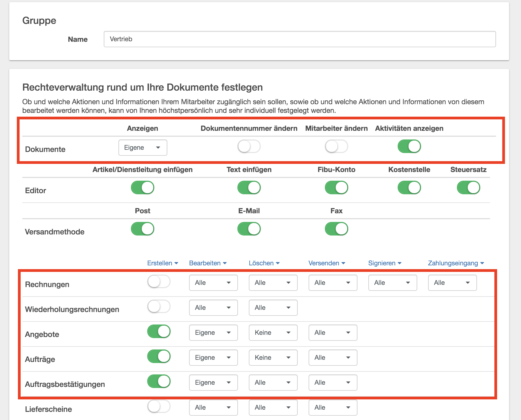Open the Erstellen column menu

[162, 263]
